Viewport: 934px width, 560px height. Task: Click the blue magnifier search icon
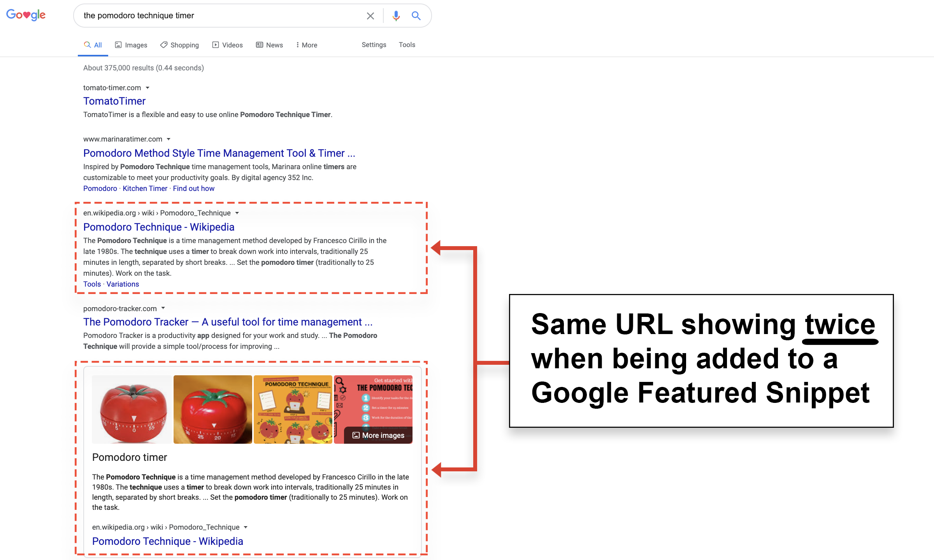pyautogui.click(x=416, y=16)
